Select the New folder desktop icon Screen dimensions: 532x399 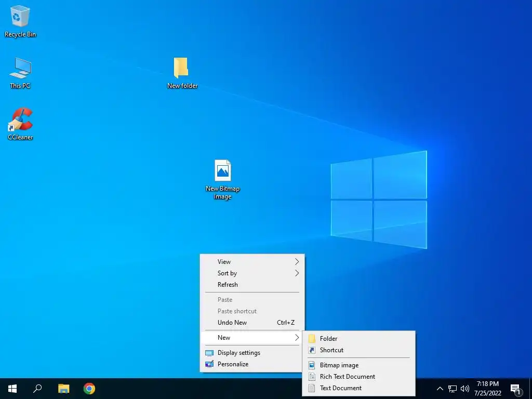click(182, 73)
